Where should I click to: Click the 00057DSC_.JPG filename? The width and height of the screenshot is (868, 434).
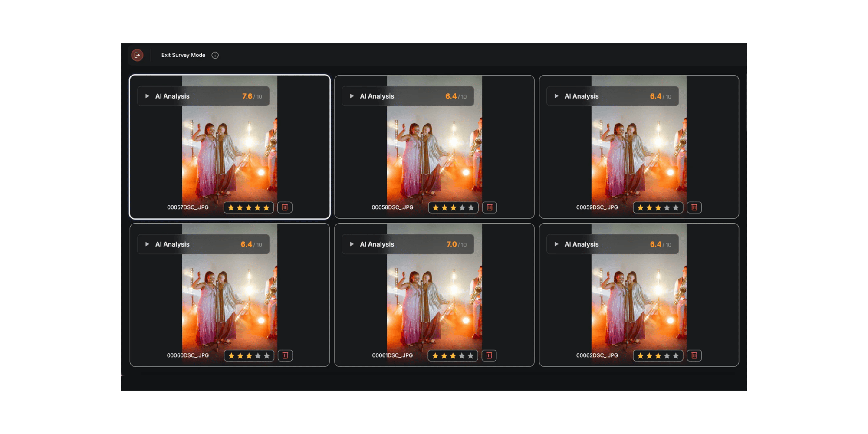click(188, 207)
